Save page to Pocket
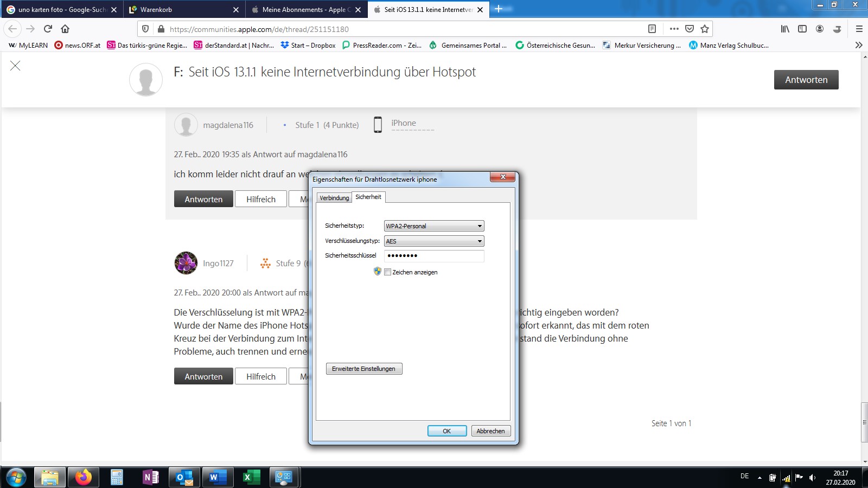The height and width of the screenshot is (488, 868). (x=690, y=29)
